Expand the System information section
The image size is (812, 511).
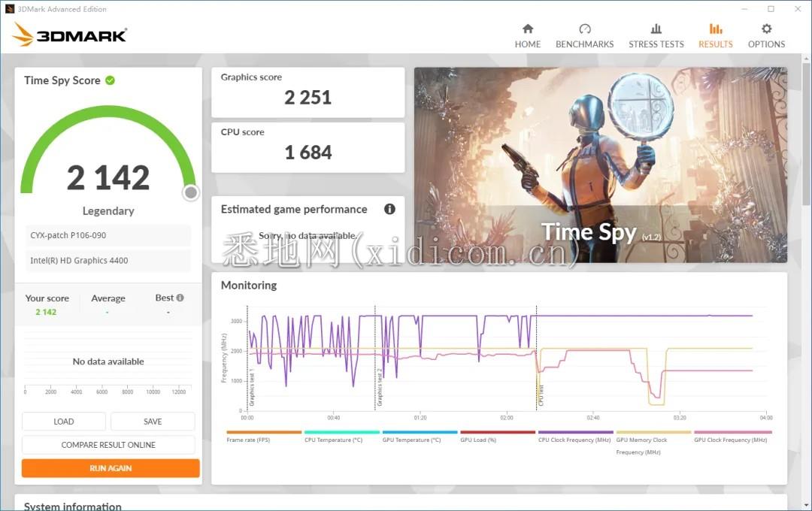click(x=73, y=506)
